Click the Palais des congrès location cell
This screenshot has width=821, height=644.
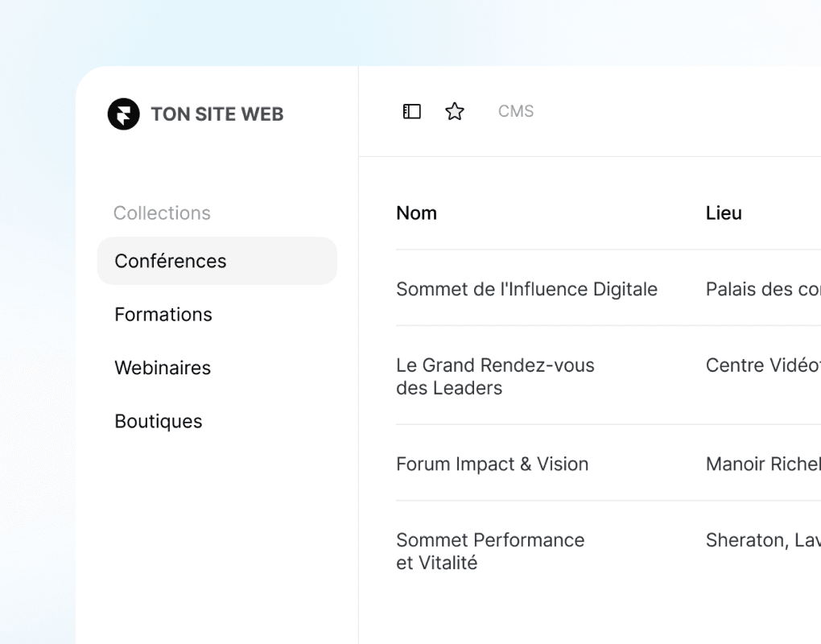[x=761, y=289]
